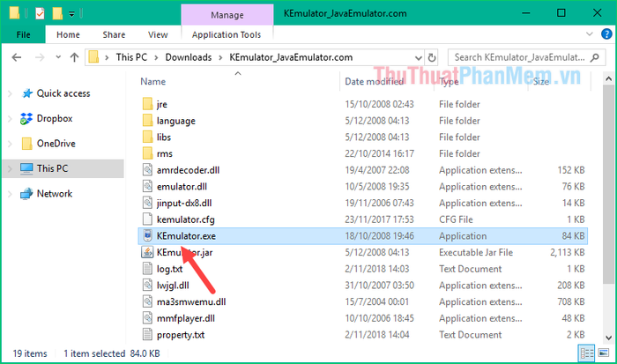Select the rms folder icon
The height and width of the screenshot is (364, 617).
147,154
